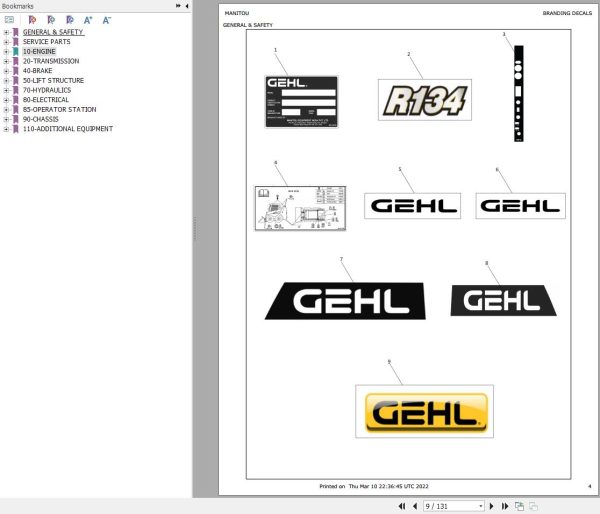The height and width of the screenshot is (514, 600).
Task: Expand the 50-LIFT STRUCTURE bookmark
Action: 6,80
